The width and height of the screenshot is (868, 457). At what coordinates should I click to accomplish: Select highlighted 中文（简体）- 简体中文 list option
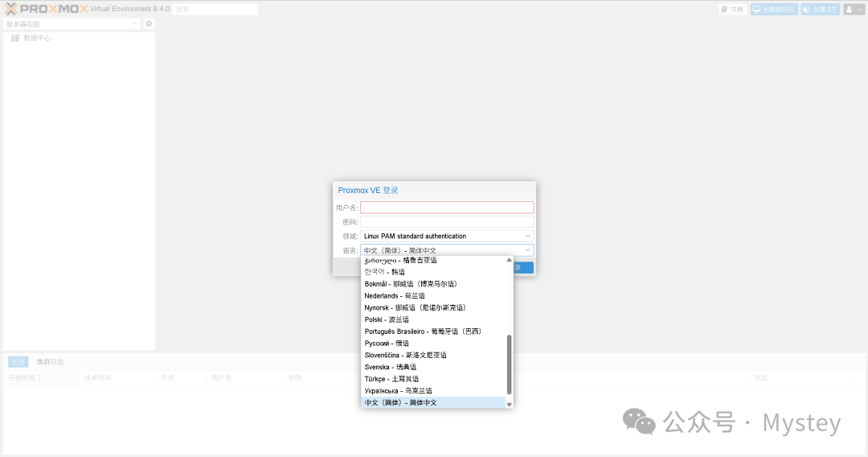click(433, 403)
